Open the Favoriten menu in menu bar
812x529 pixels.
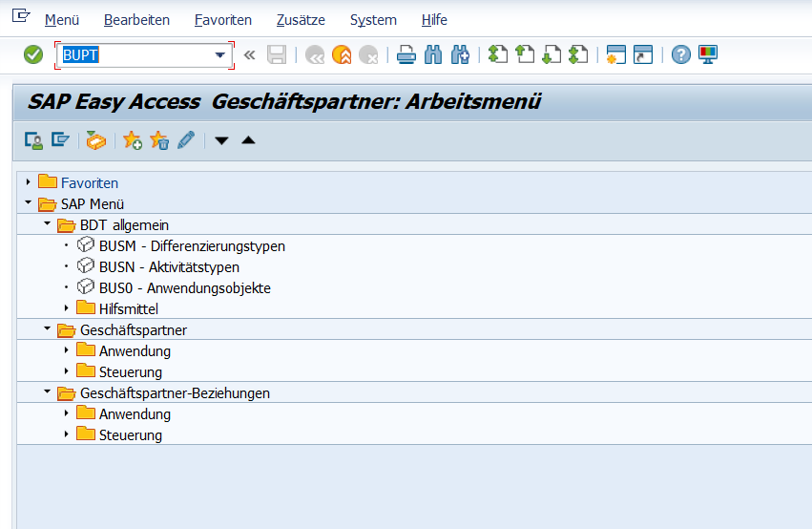223,20
